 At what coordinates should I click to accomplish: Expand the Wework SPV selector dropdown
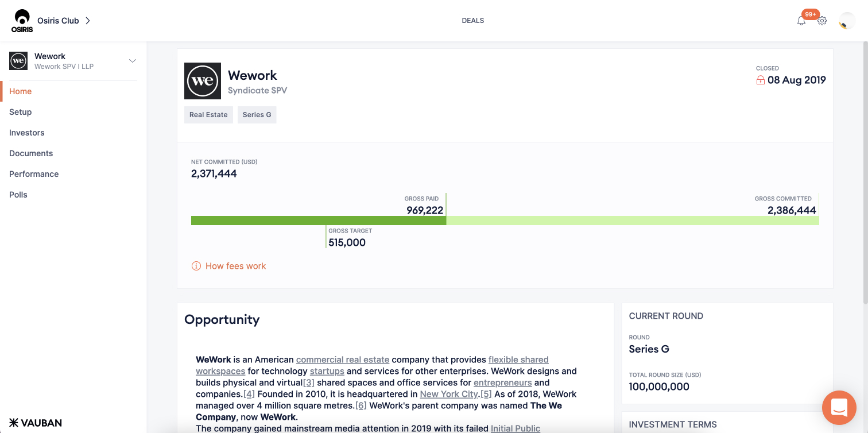coord(133,61)
